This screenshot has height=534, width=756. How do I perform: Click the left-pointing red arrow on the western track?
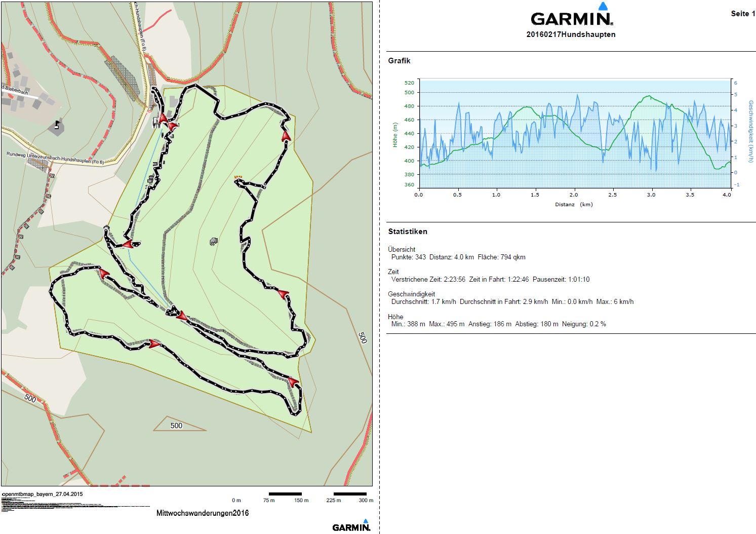click(128, 245)
